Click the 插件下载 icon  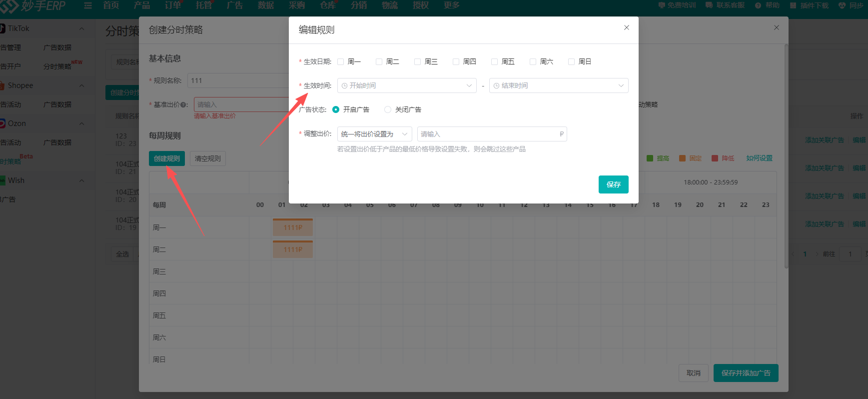click(793, 5)
